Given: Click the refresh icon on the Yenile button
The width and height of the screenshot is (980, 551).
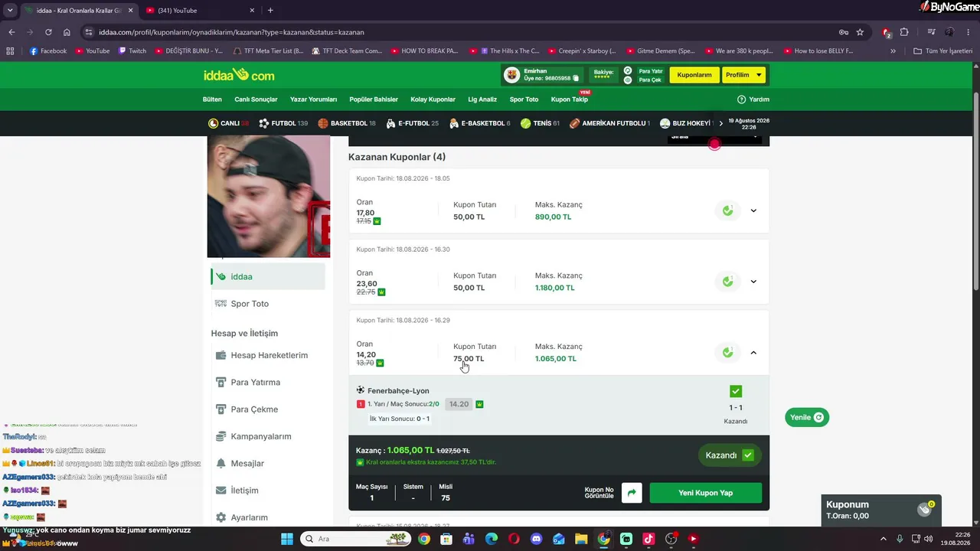Looking at the screenshot, I should pos(818,417).
